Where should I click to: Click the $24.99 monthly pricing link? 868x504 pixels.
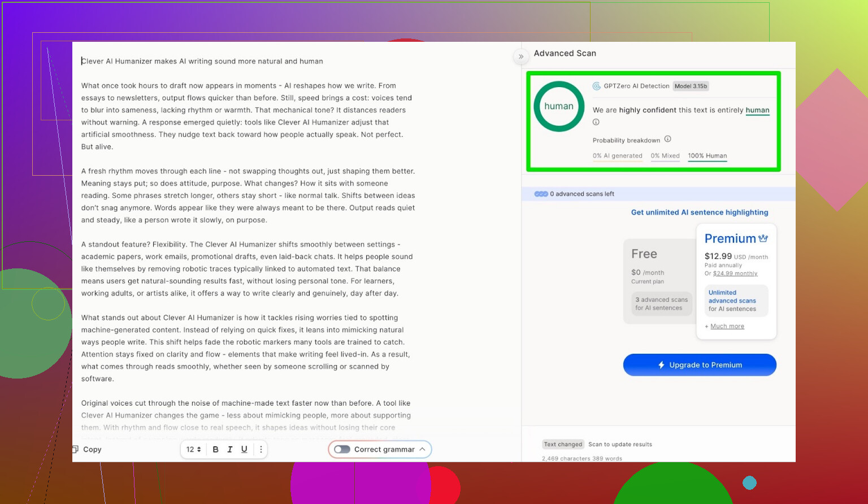[x=735, y=273]
